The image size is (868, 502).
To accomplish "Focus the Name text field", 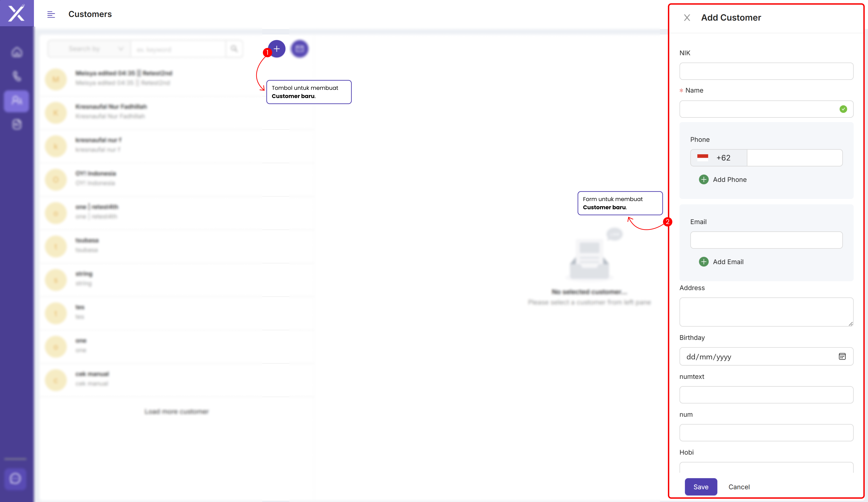I will (758, 109).
